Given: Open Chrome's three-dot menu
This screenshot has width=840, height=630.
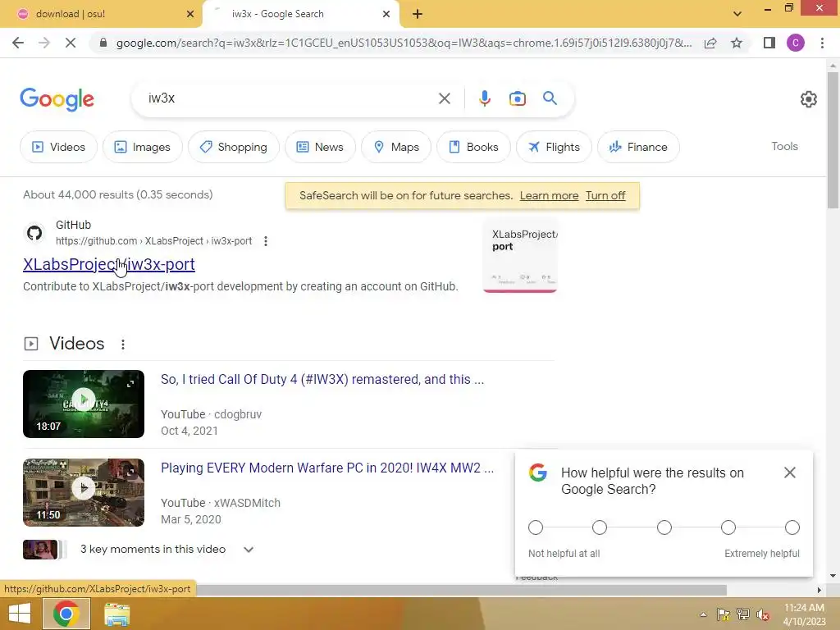Looking at the screenshot, I should tap(822, 43).
